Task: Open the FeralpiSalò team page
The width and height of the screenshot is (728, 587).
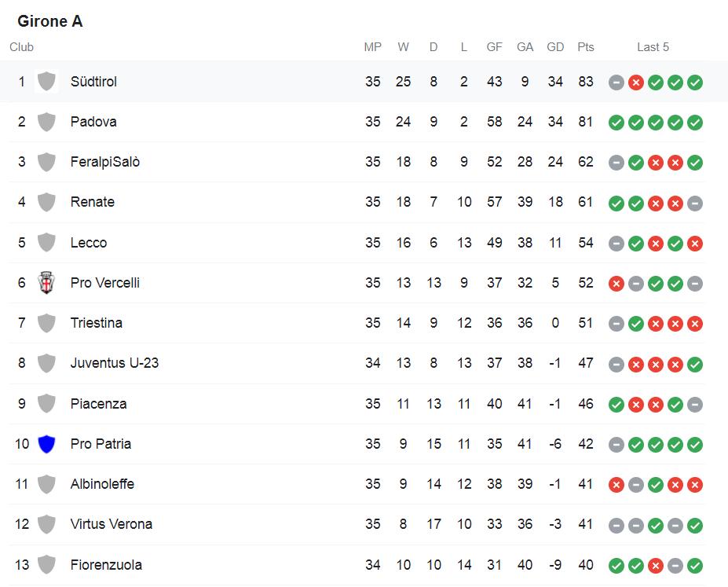Action: pyautogui.click(x=105, y=162)
